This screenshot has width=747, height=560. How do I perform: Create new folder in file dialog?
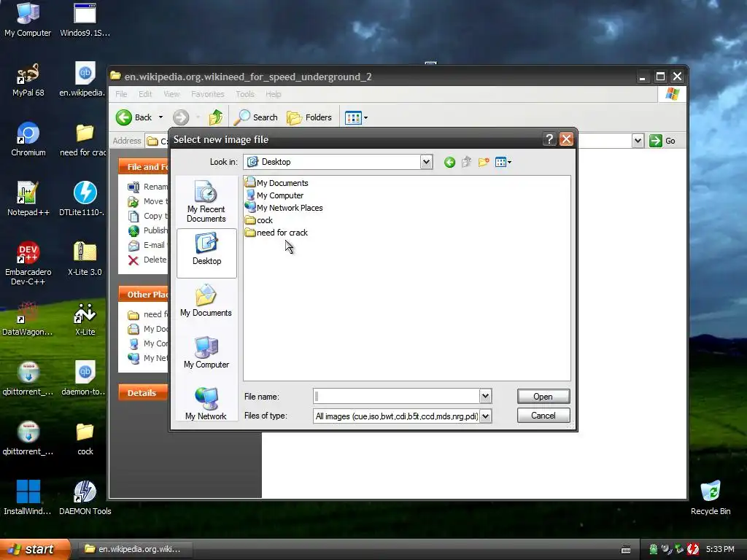pyautogui.click(x=484, y=163)
